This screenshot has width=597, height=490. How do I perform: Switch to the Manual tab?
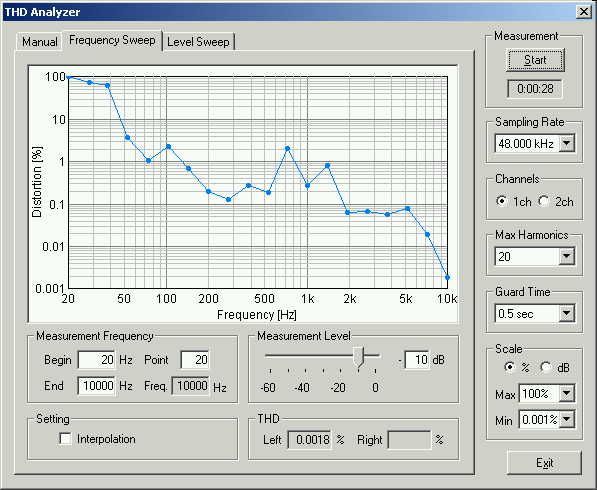[x=39, y=41]
